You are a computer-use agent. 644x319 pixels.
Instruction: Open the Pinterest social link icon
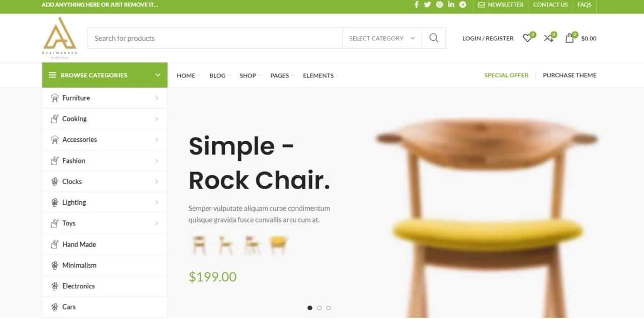pos(439,5)
